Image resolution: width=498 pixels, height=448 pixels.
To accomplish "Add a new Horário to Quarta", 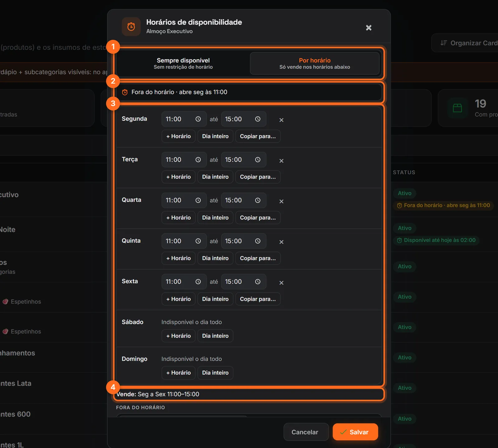I will 178,217.
